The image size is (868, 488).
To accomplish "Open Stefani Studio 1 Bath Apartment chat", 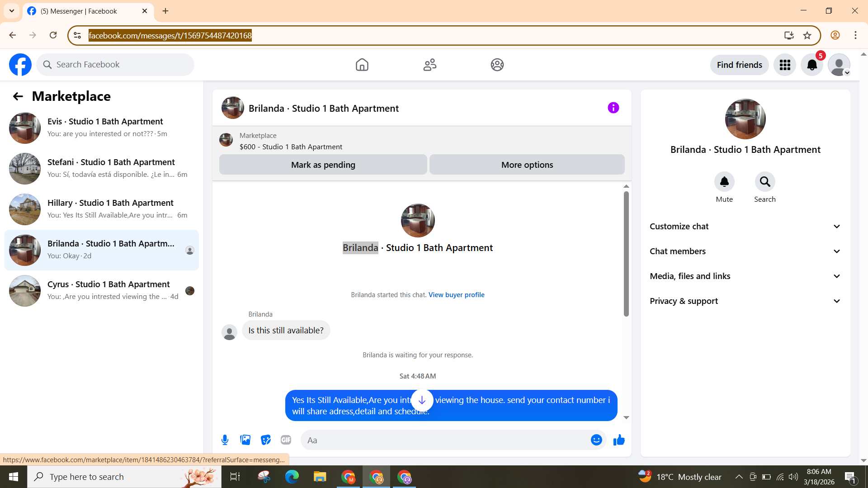I will (x=102, y=169).
